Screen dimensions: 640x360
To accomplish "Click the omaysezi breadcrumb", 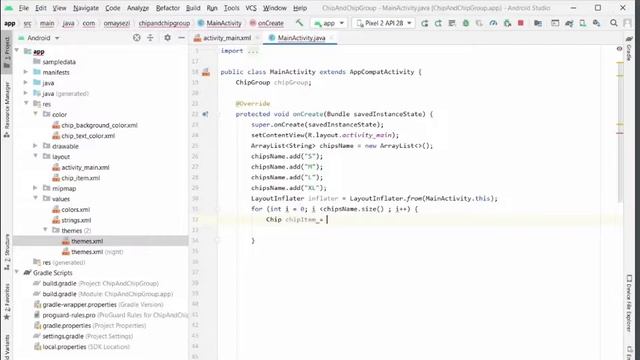I will pos(116,23).
